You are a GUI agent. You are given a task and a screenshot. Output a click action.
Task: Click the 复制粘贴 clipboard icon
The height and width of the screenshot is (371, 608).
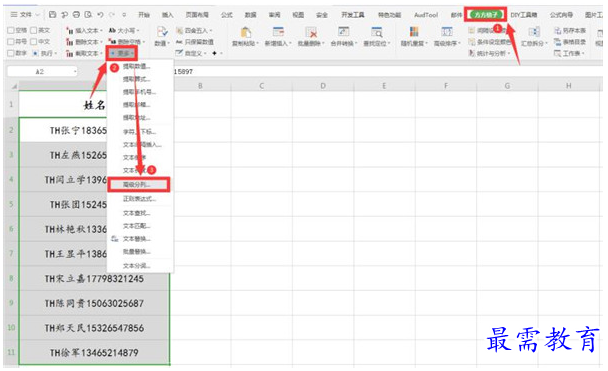point(245,33)
